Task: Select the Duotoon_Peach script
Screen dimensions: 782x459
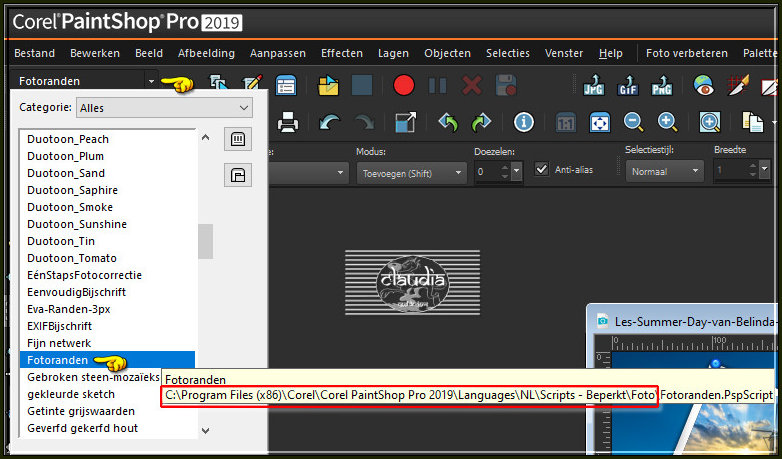Action: point(107,139)
